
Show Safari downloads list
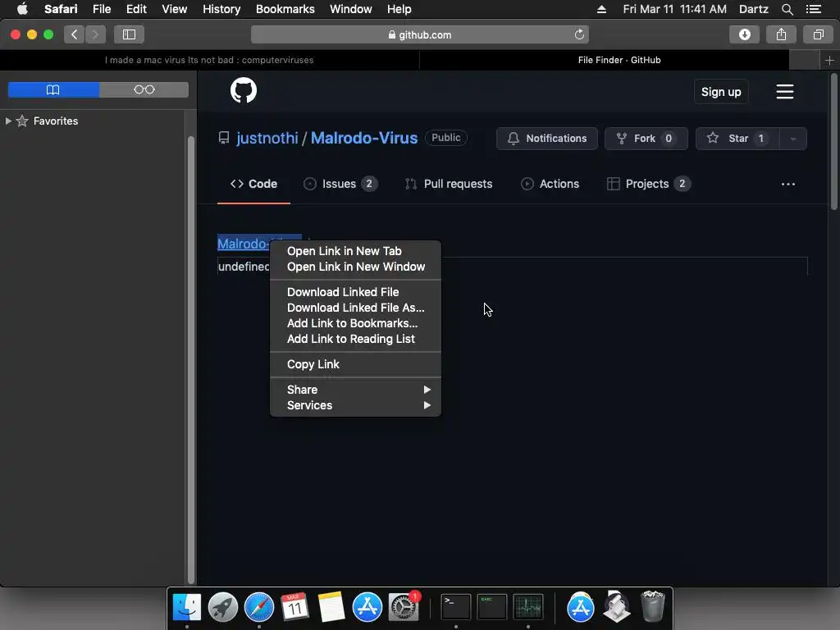click(x=744, y=34)
